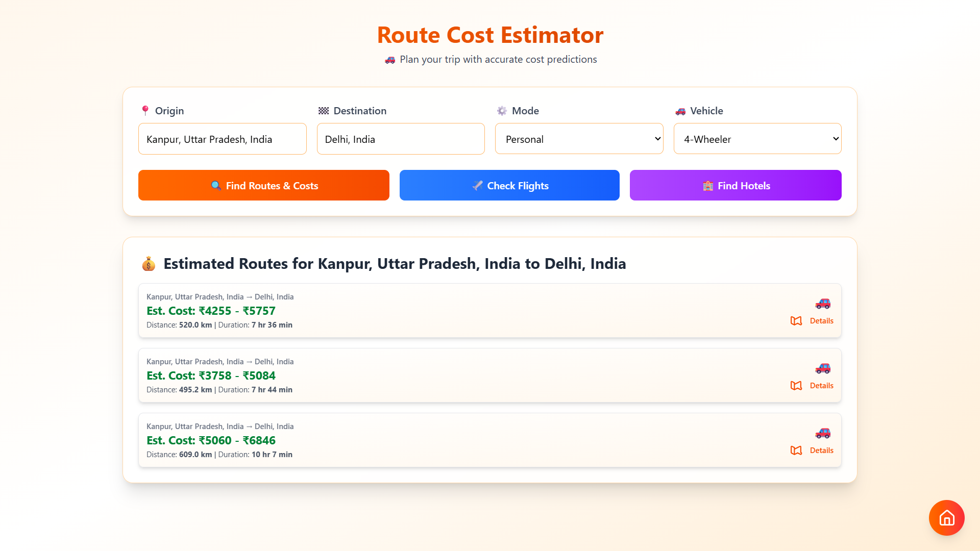Click car icon on the 495.2 km route
Image resolution: width=980 pixels, height=551 pixels.
pyautogui.click(x=822, y=368)
